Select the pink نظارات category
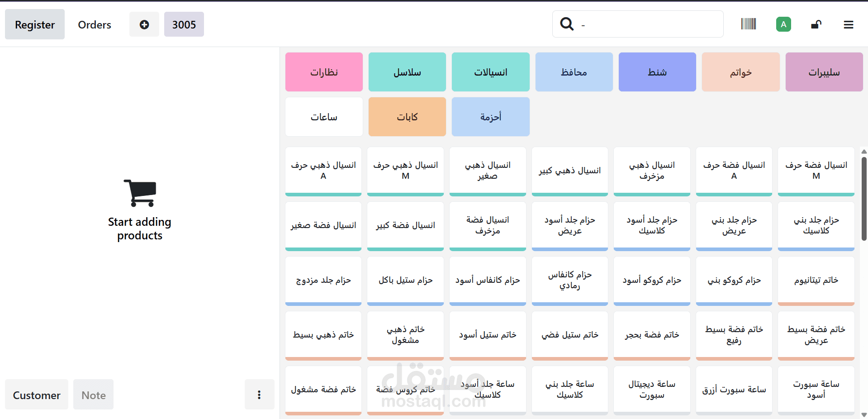This screenshot has width=868, height=419. 324,72
